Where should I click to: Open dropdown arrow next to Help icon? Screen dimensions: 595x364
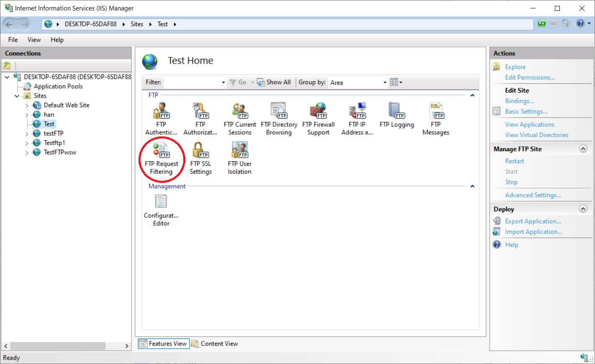(589, 23)
